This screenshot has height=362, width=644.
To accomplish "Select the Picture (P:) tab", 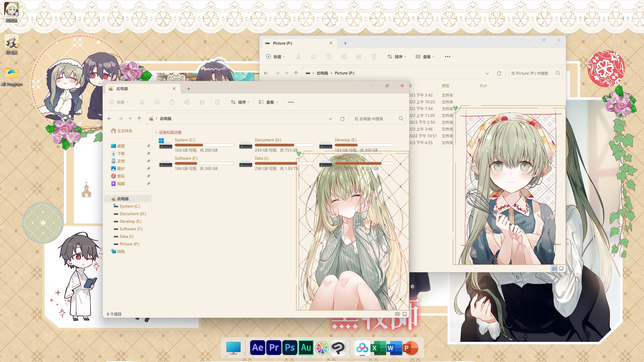I will coord(299,43).
